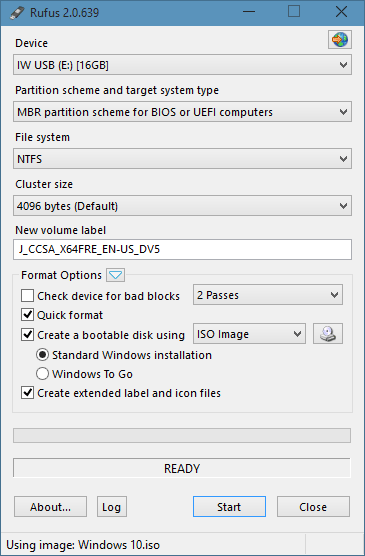The image size is (365, 556).
Task: Open the ISO Image boot type dropdown
Action: pos(249,334)
